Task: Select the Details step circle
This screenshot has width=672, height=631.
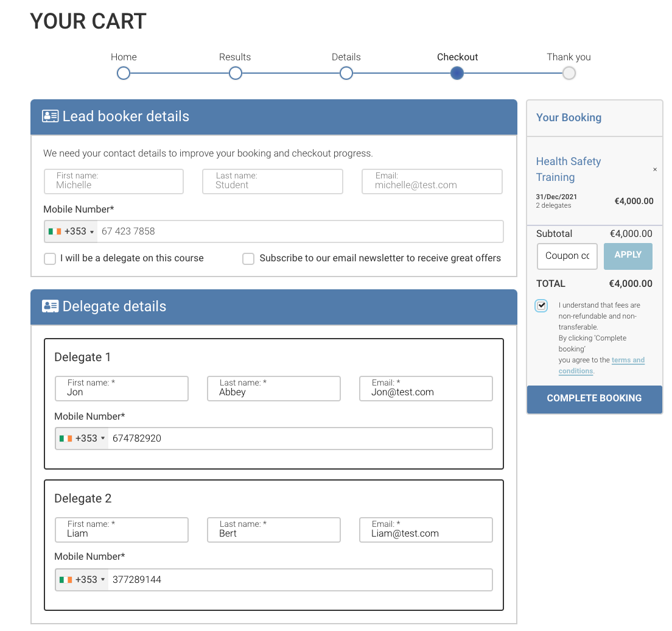Action: coord(346,74)
